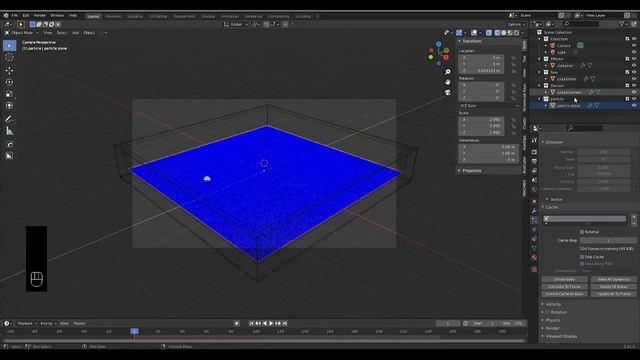
Task: Enable the External cache checkbox
Action: 582,232
